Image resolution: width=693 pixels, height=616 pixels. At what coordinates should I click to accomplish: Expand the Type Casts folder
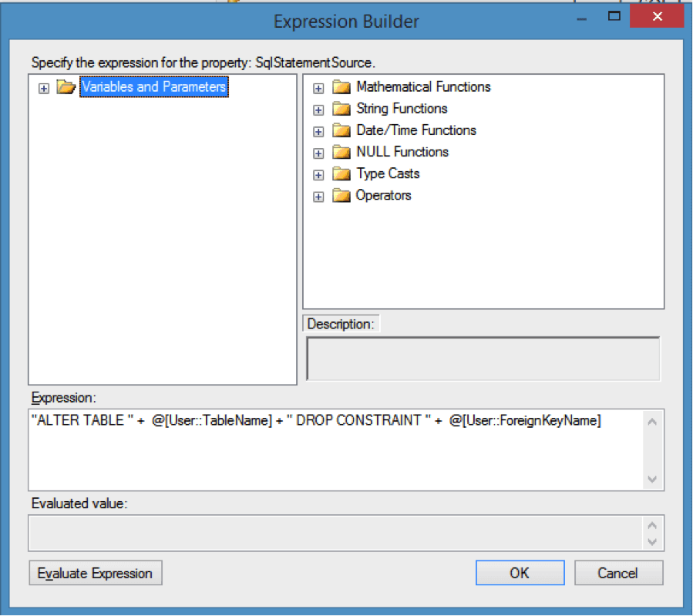(318, 175)
